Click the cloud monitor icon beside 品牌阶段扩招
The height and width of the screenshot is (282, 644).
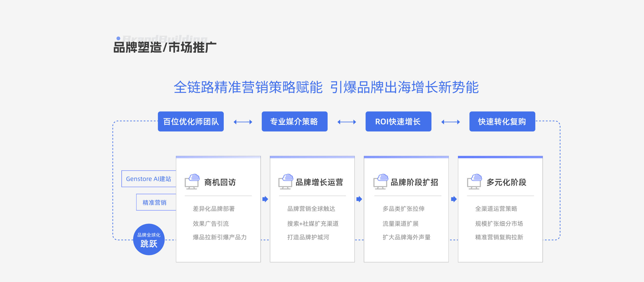click(381, 182)
